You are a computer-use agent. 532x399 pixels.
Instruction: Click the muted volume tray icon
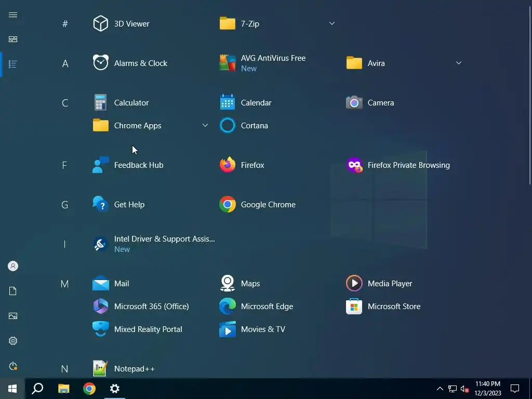(x=464, y=389)
